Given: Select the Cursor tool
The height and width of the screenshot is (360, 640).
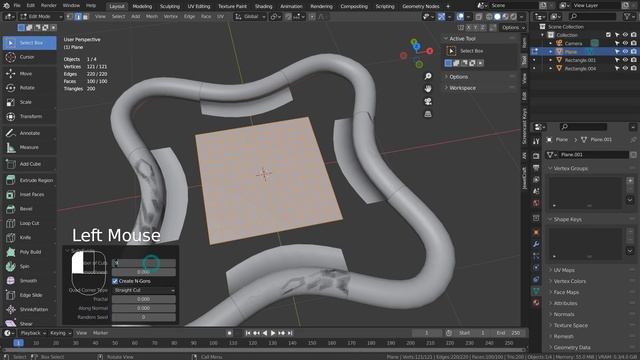Looking at the screenshot, I should point(29,57).
